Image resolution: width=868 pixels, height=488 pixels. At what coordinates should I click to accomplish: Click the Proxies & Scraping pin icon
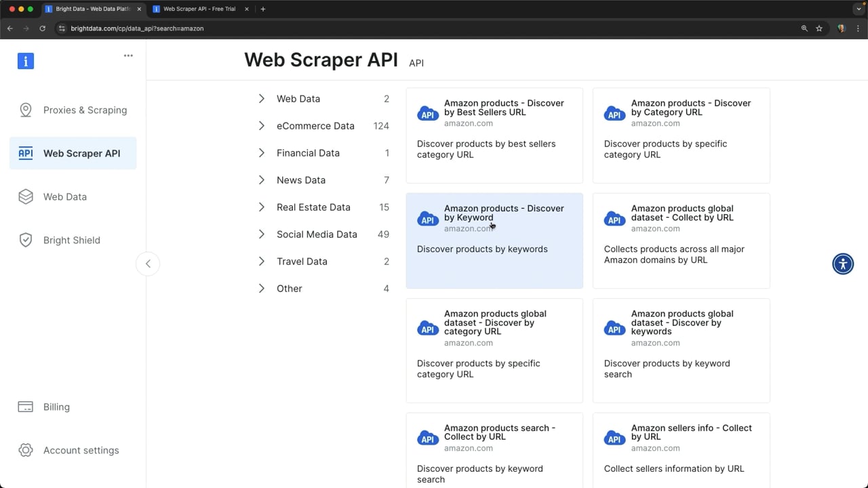coord(26,110)
